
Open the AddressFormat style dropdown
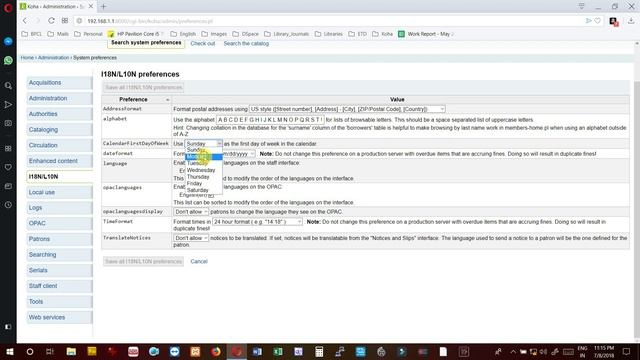click(347, 109)
